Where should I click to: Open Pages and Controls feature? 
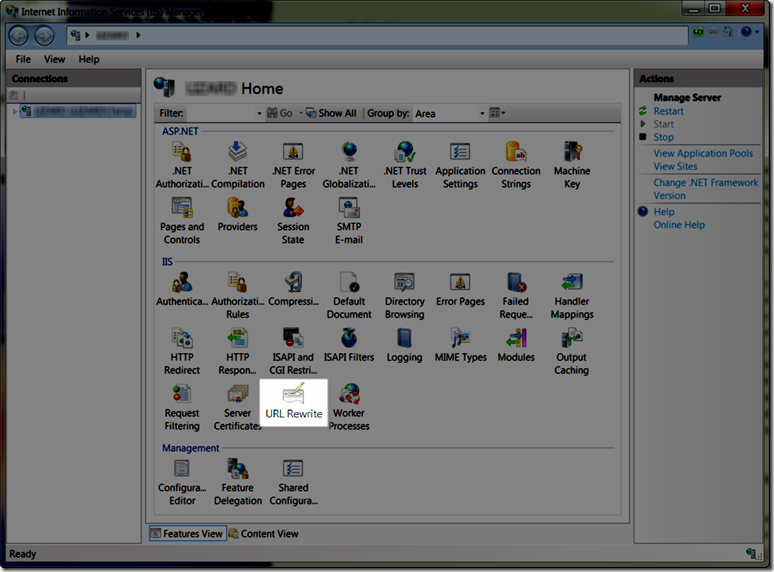(182, 221)
